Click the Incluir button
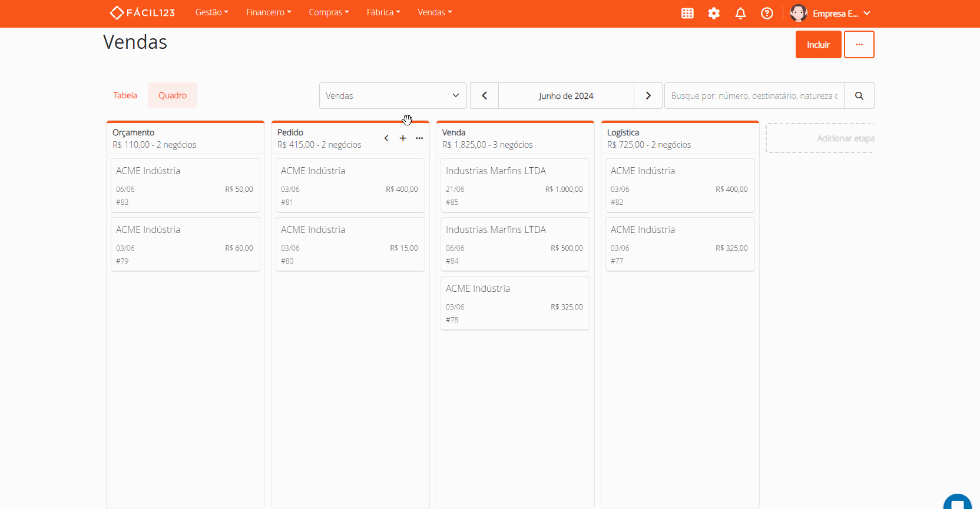Image resolution: width=980 pixels, height=509 pixels. coord(818,45)
